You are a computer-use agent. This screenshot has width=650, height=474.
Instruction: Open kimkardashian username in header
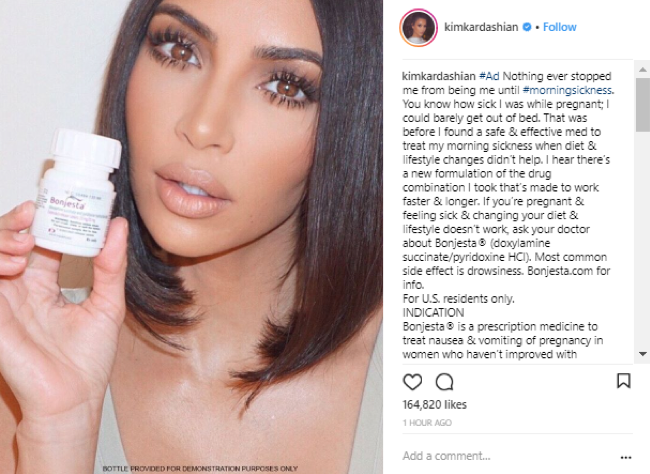[x=481, y=27]
